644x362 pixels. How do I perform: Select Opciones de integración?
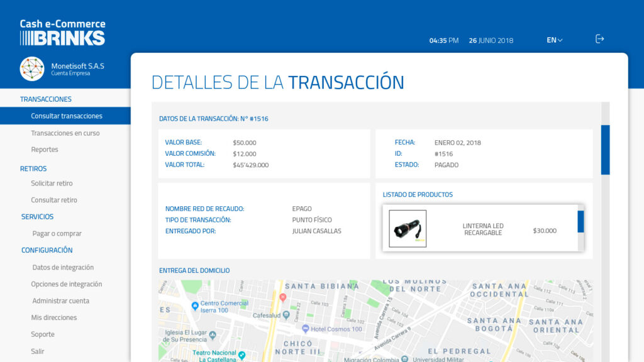(x=66, y=284)
